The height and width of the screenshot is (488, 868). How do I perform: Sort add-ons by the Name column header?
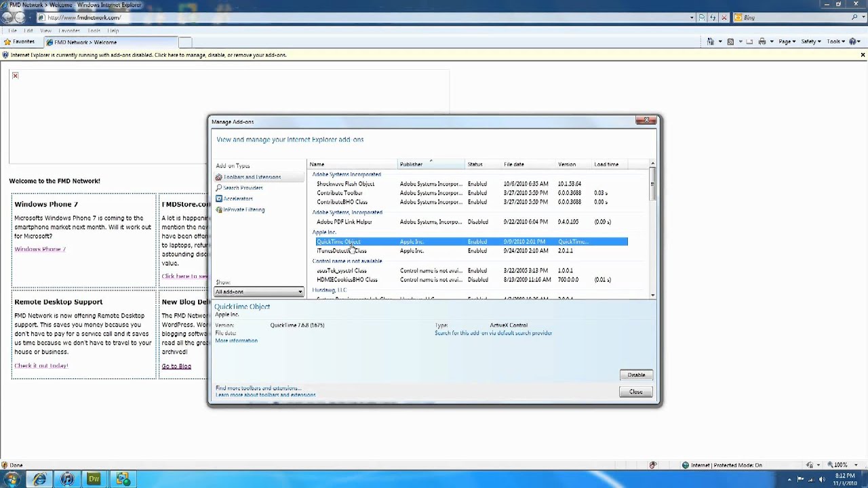coord(353,164)
